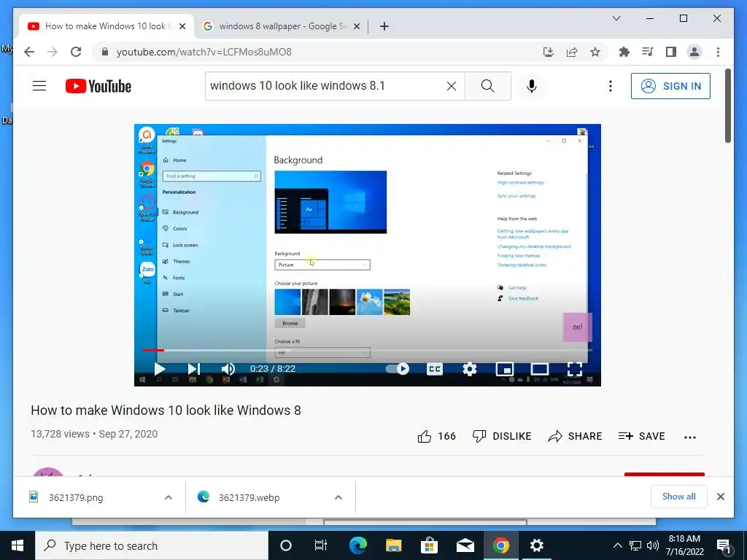
Task: Click the address bar URL
Action: pyautogui.click(x=204, y=52)
